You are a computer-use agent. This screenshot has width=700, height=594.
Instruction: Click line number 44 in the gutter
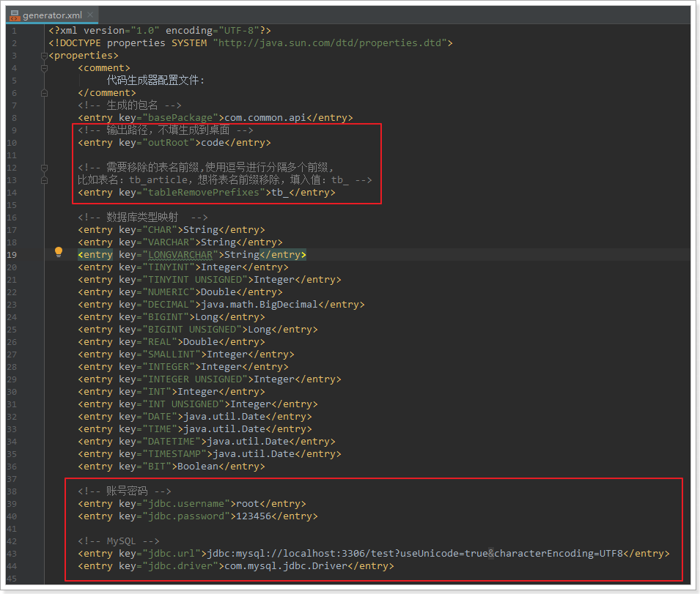click(x=12, y=566)
